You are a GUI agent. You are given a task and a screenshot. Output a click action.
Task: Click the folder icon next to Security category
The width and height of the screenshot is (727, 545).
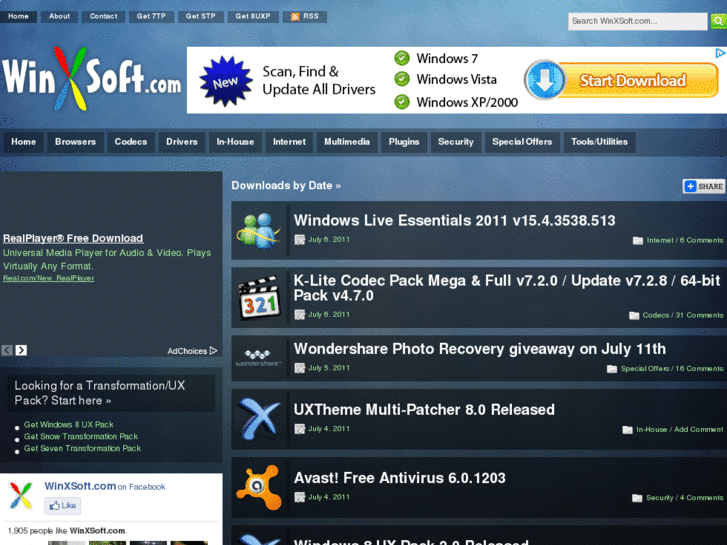click(x=637, y=498)
